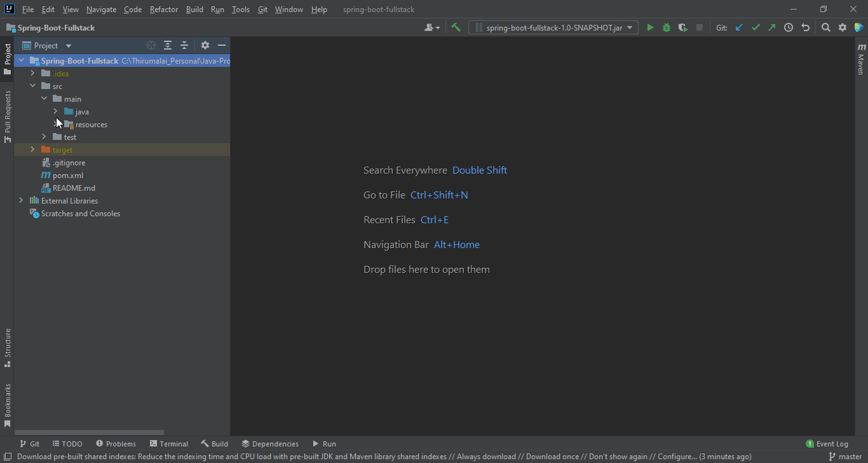Image resolution: width=868 pixels, height=463 pixels.
Task: Expand External Libraries node
Action: pos(21,200)
